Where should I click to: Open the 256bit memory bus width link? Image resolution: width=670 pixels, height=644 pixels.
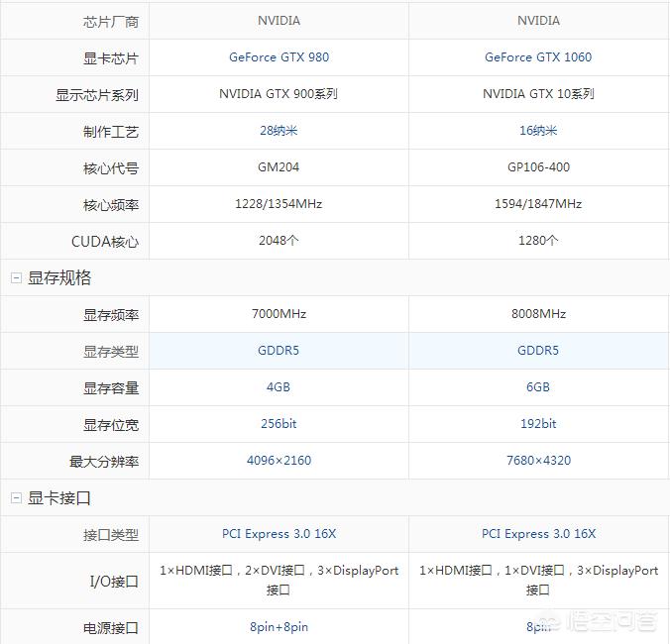tap(279, 424)
